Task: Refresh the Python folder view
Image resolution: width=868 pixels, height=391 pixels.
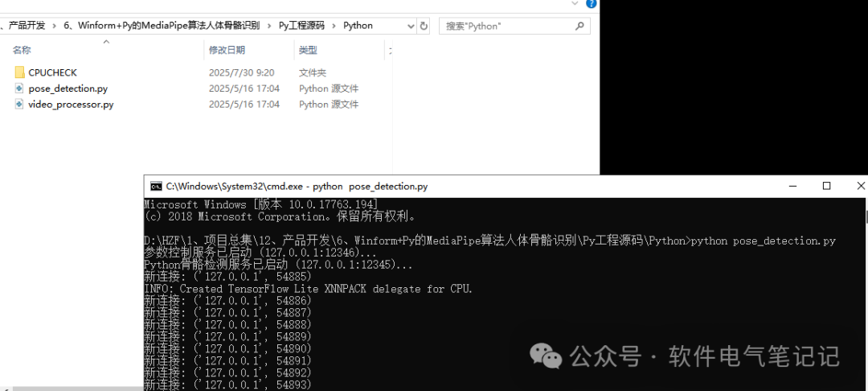Action: pyautogui.click(x=424, y=26)
